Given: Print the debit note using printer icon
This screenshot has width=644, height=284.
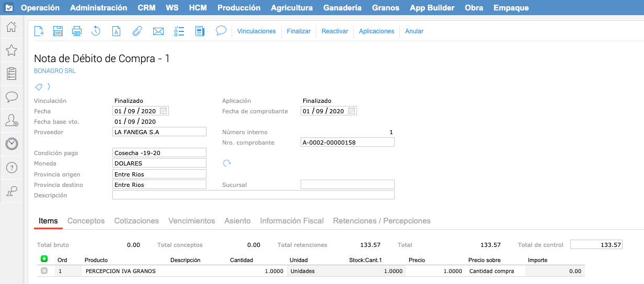Looking at the screenshot, I should click(x=77, y=31).
